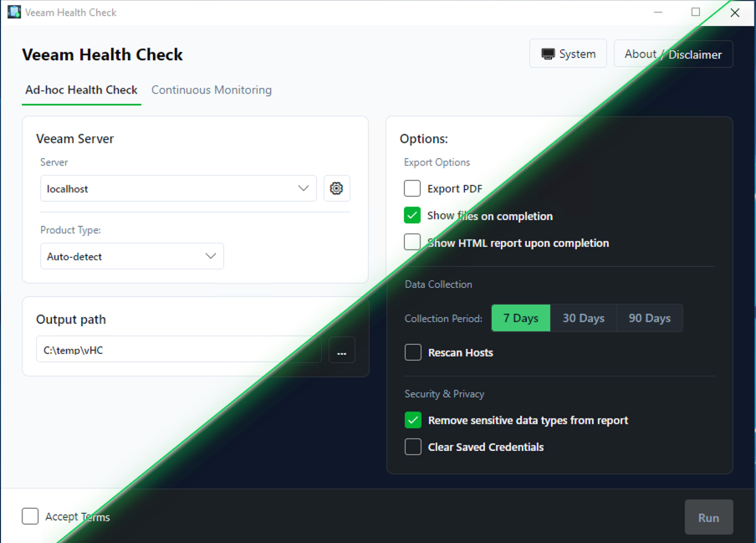This screenshot has width=756, height=543.
Task: Select 30 Days collection period
Action: (x=584, y=318)
